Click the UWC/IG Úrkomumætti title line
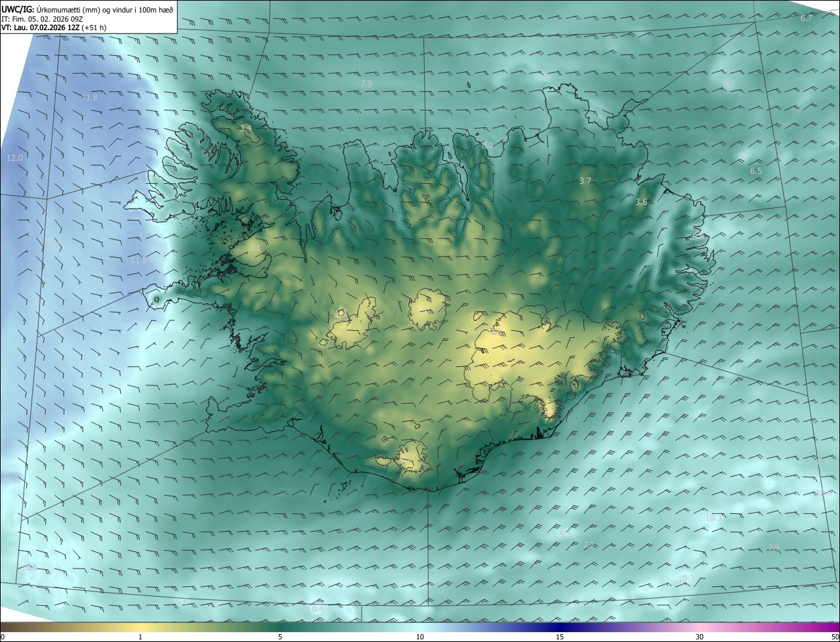840x642 pixels. [87, 9]
